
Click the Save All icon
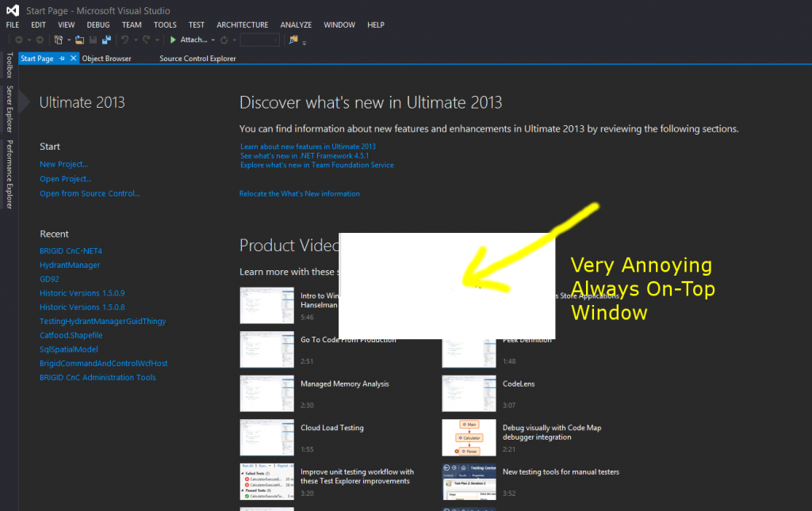(107, 40)
